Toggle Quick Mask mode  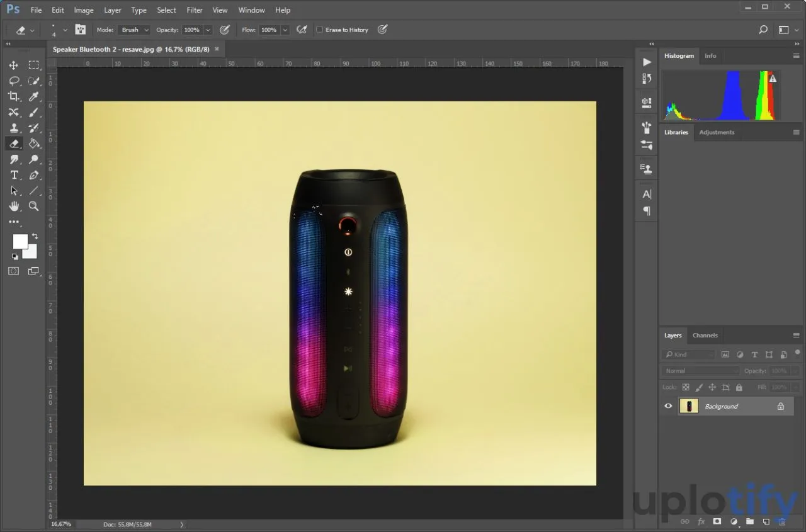pos(14,271)
